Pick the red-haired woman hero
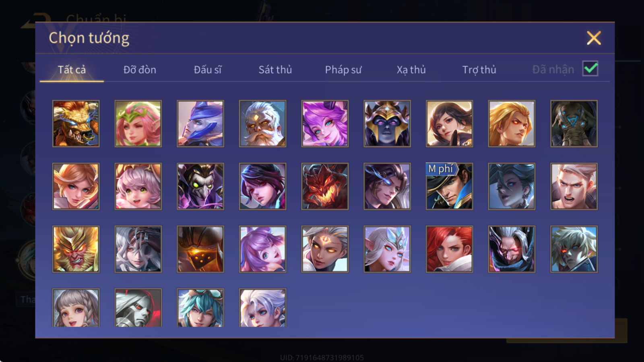644x362 pixels. 449,249
